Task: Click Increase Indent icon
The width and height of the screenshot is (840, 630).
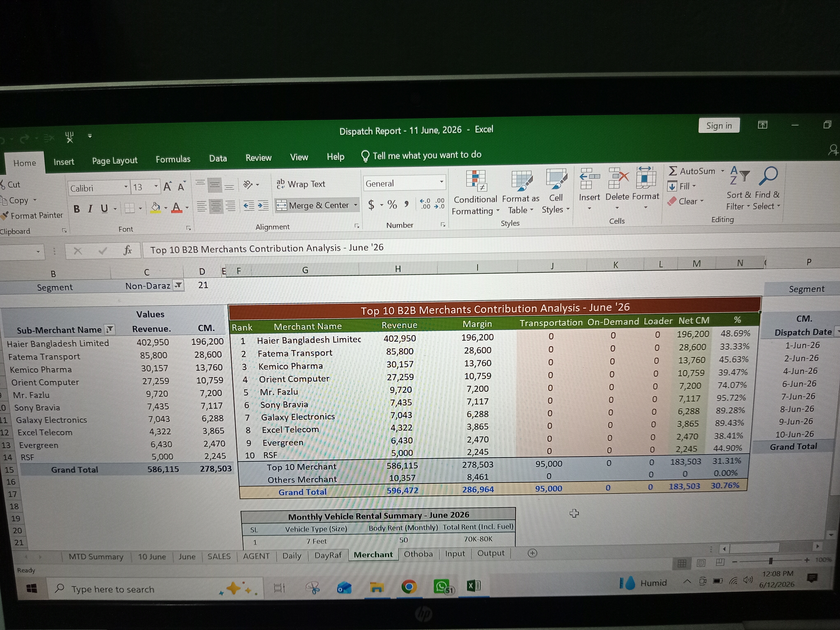Action: 263,205
